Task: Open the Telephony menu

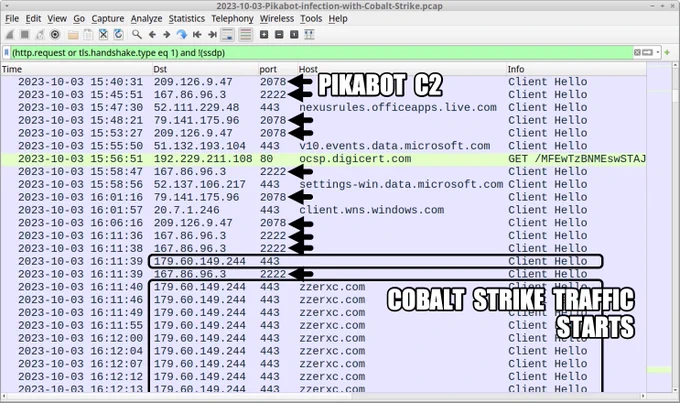Action: [x=232, y=19]
